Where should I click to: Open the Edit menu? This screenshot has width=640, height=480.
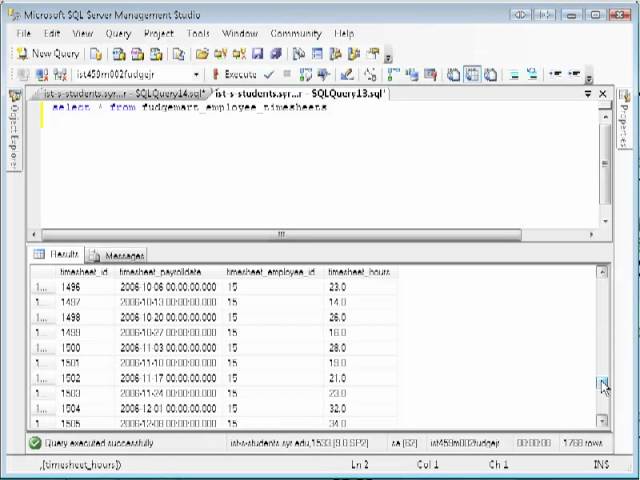52,33
